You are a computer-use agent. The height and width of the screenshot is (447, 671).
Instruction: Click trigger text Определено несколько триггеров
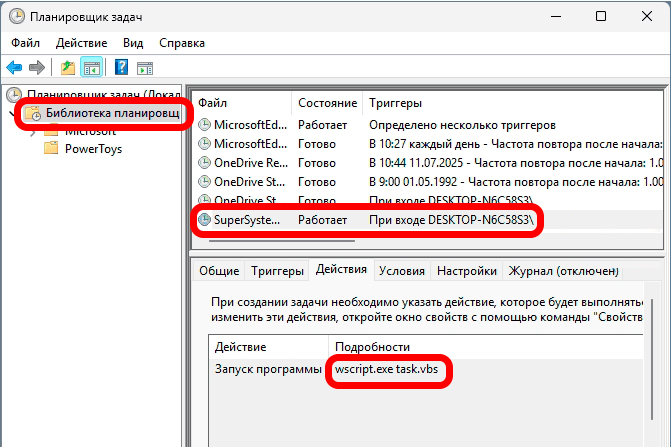point(462,125)
